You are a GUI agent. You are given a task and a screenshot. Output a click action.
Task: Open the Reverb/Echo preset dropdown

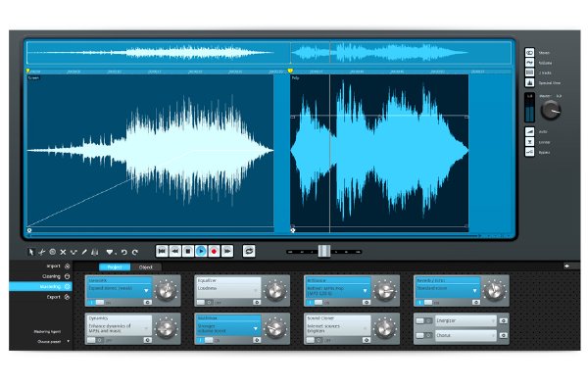click(474, 291)
